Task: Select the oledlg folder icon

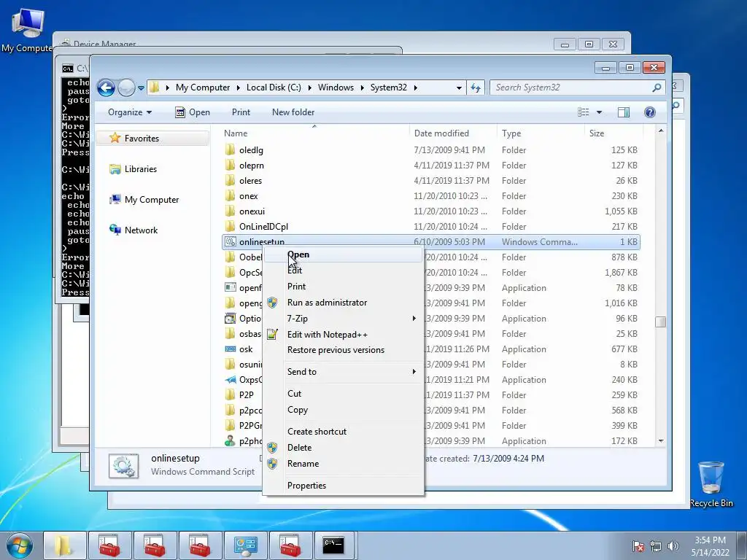Action: coord(230,150)
